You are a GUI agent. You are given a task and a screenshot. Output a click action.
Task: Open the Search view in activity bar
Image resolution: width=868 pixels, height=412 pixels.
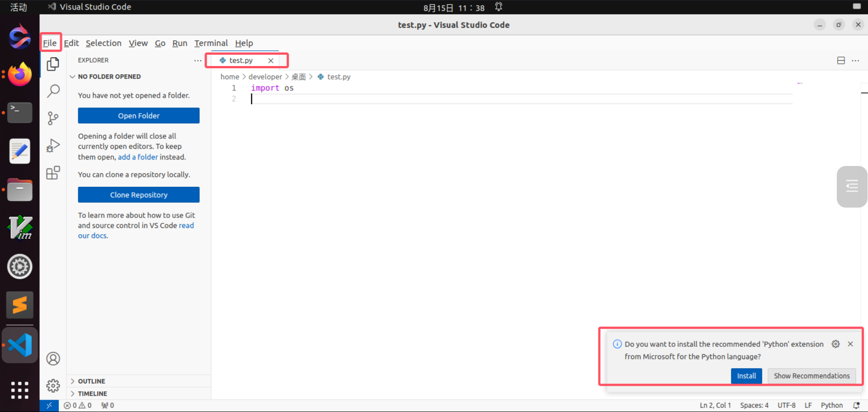[x=53, y=91]
